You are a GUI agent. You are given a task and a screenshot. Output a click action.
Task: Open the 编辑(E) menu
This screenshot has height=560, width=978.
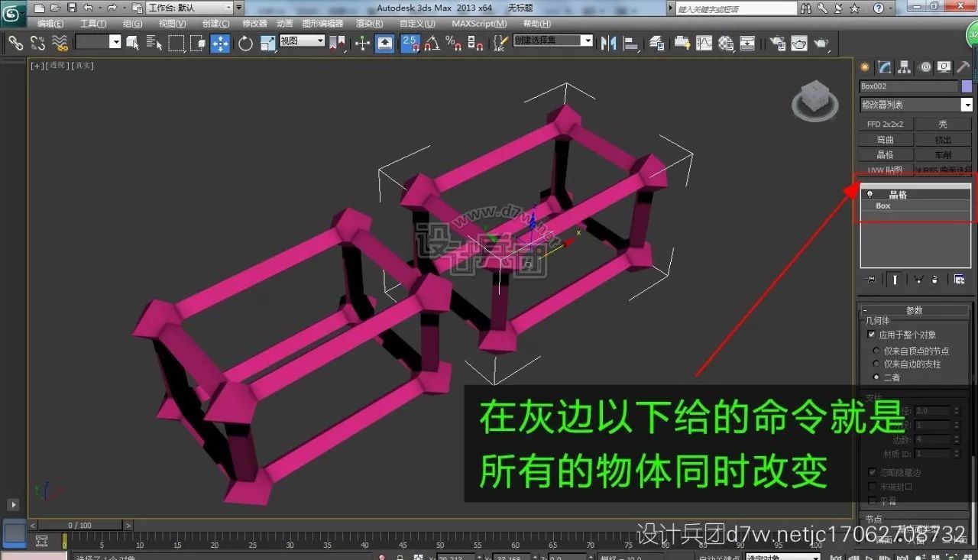tap(50, 24)
